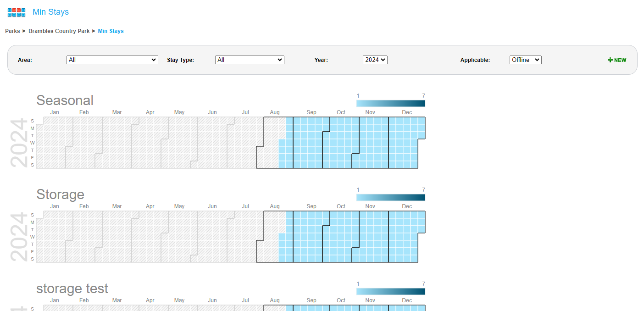Click the Storage legend color gradient bar
The width and height of the screenshot is (644, 311).
390,197
